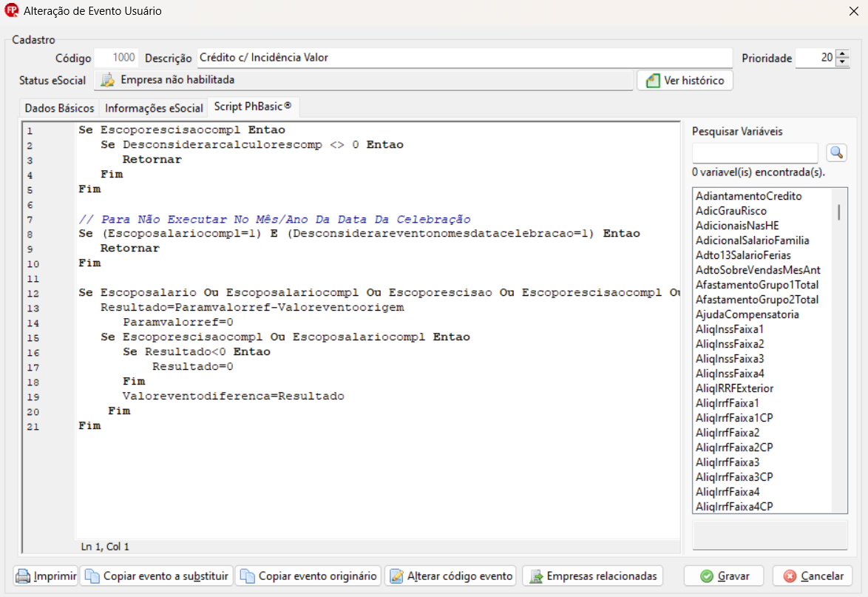Select AliqIrrfFaixa3CP variable

pos(734,477)
